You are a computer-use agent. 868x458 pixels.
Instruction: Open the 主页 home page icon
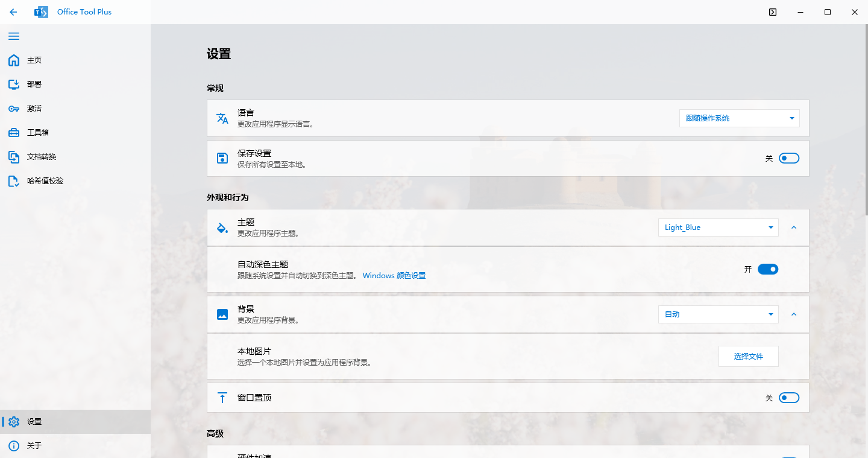pyautogui.click(x=14, y=60)
